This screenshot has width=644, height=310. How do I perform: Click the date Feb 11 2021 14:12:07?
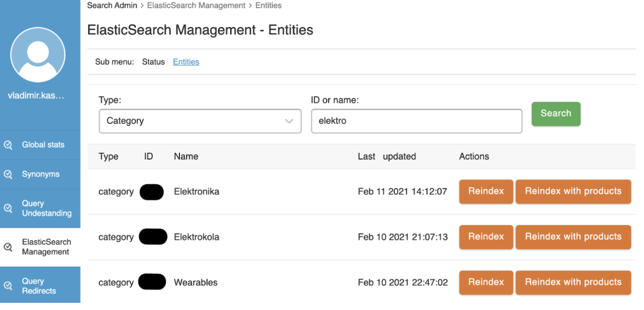[402, 192]
